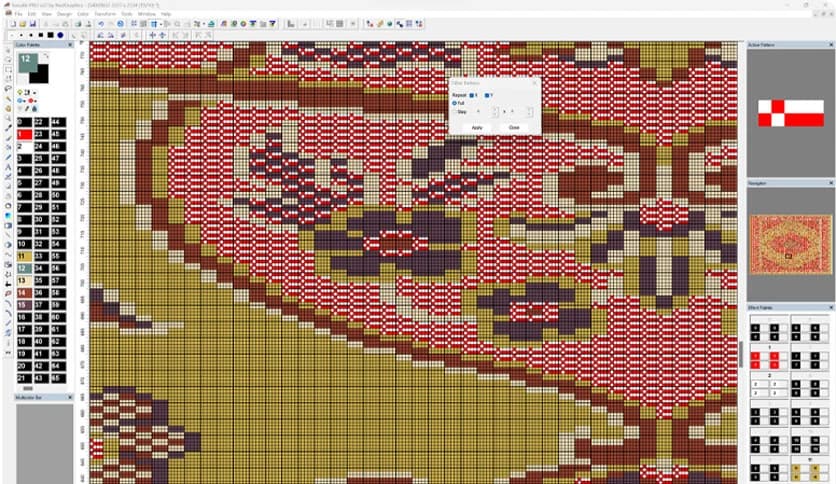Screen dimensions: 836x484
Task: Select the largest square brush size
Action: tap(50, 35)
